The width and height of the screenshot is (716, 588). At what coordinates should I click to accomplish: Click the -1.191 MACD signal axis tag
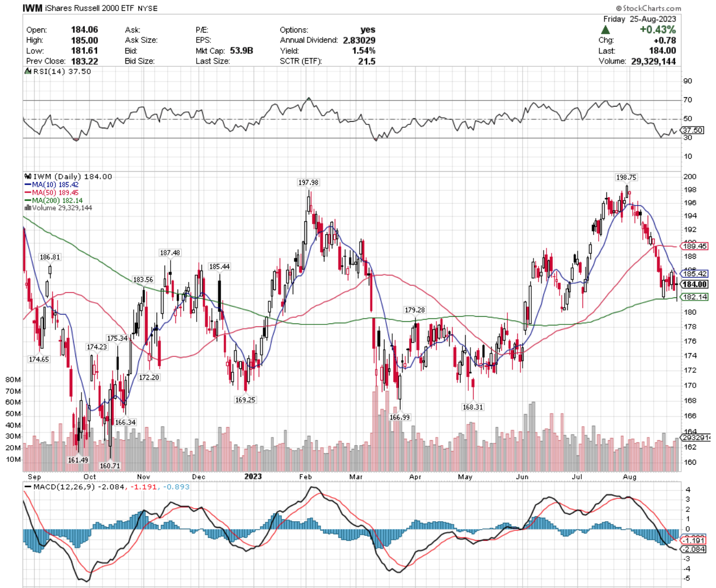click(694, 541)
